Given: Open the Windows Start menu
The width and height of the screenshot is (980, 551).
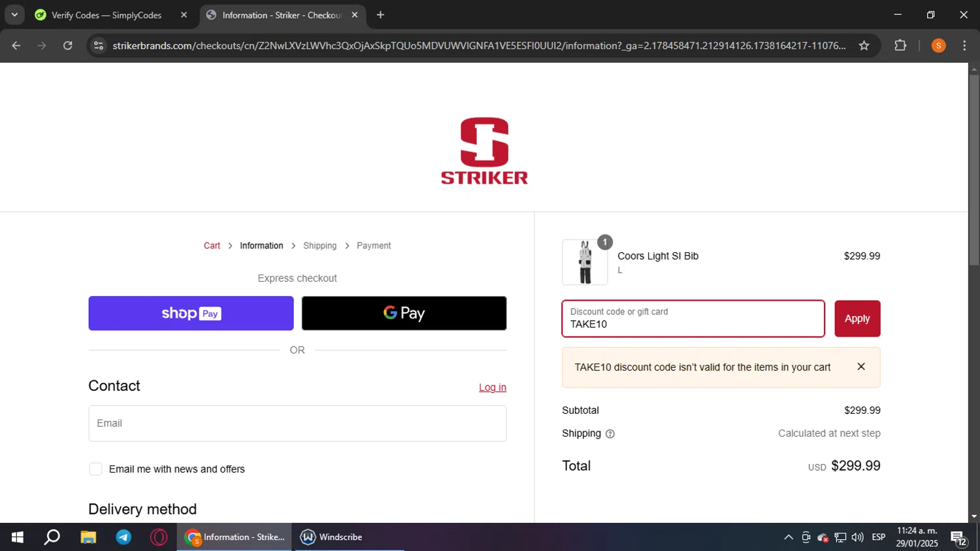Looking at the screenshot, I should point(18,537).
